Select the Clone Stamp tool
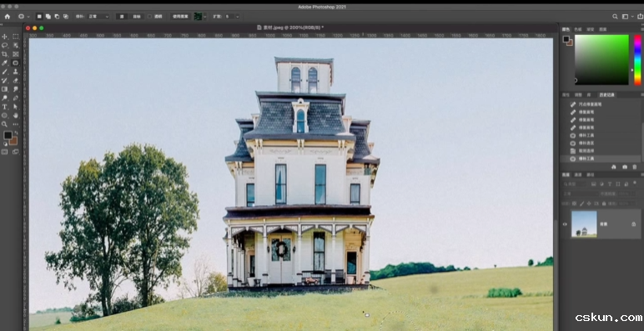Viewport: 644px width, 331px height. (16, 72)
